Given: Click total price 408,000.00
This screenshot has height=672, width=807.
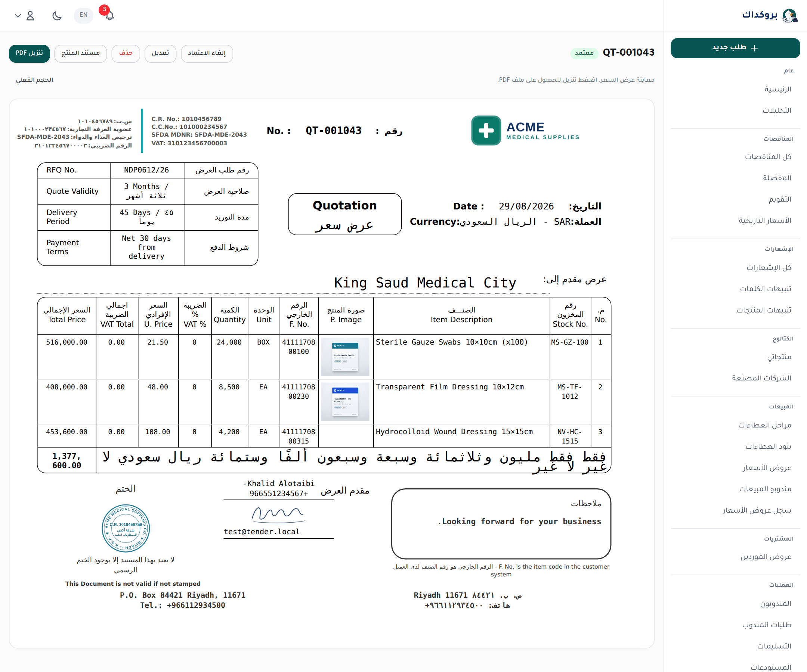Looking at the screenshot, I should coord(67,387).
